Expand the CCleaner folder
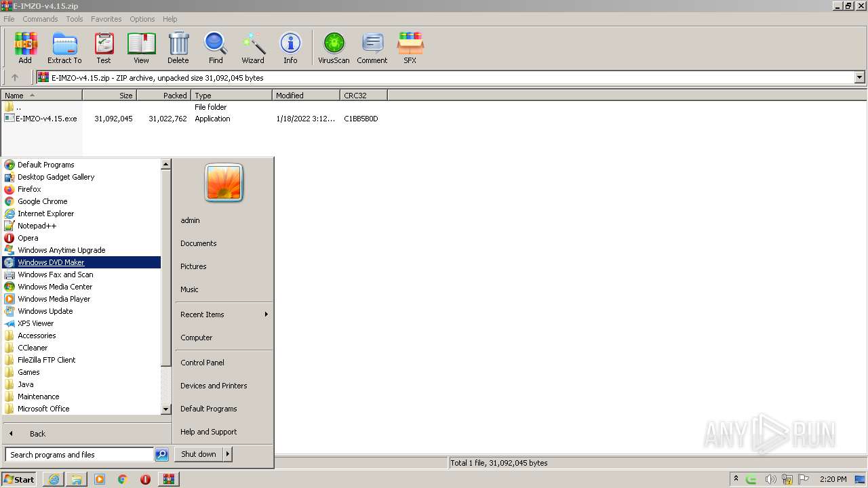Viewport: 868px width, 488px height. 81,348
